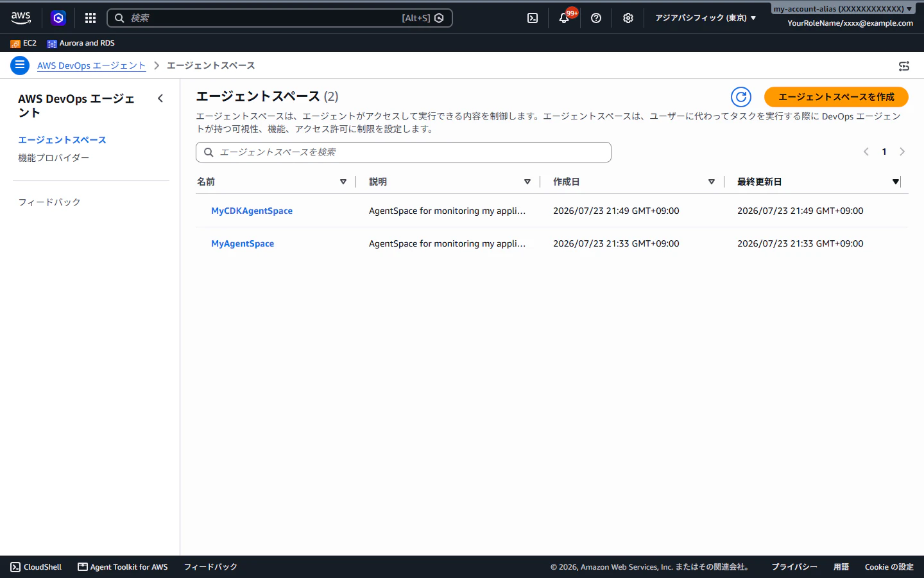Screen dimensions: 924x578
Task: Open Cookie の設定 in footer
Action: [x=889, y=567]
